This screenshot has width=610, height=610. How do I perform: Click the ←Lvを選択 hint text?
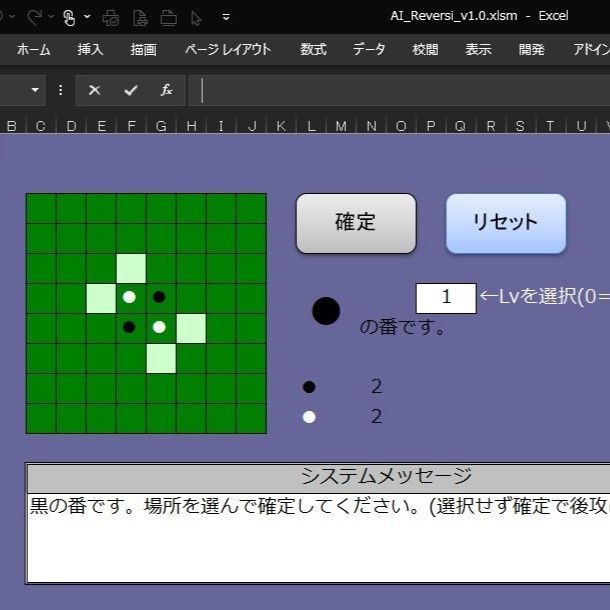click(x=545, y=297)
